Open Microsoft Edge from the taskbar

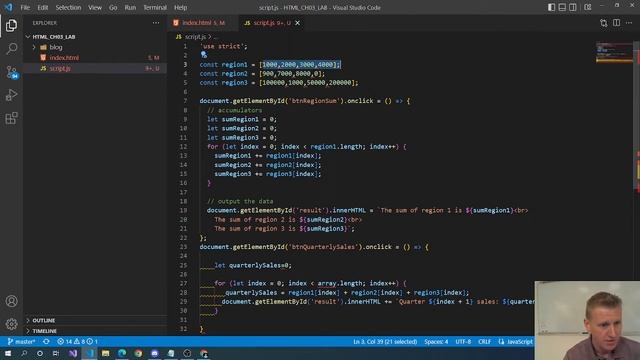[122, 353]
